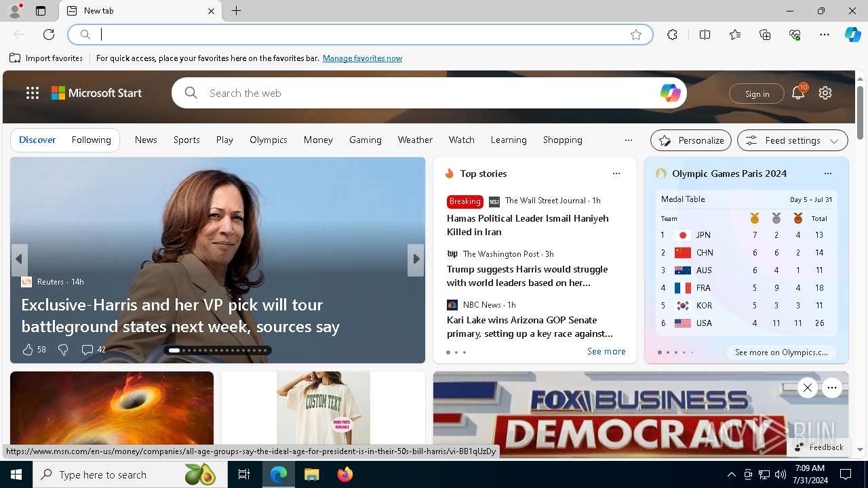
Task: Click the Sign in button
Action: click(x=757, y=94)
